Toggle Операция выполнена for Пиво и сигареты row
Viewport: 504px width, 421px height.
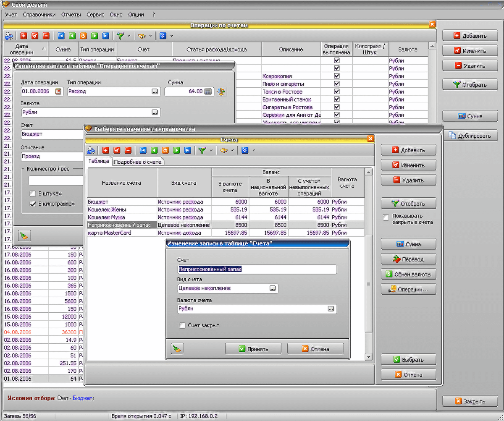tap(337, 84)
